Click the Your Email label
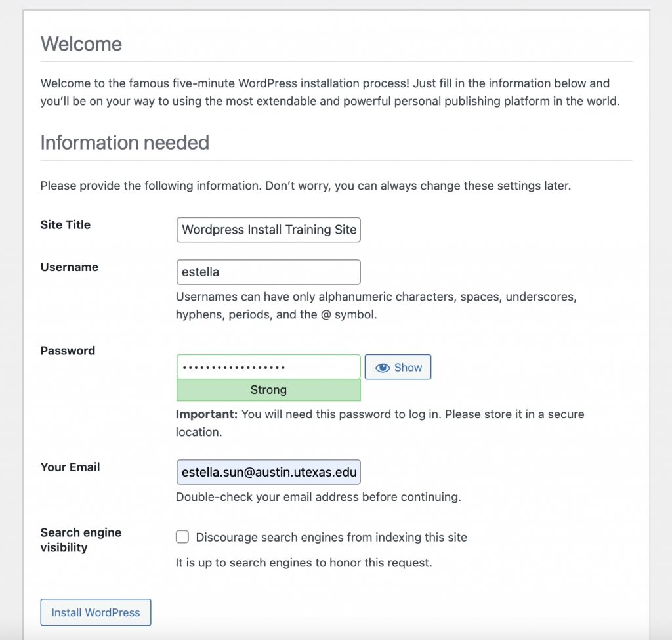Screen dimensions: 672x640 70,467
